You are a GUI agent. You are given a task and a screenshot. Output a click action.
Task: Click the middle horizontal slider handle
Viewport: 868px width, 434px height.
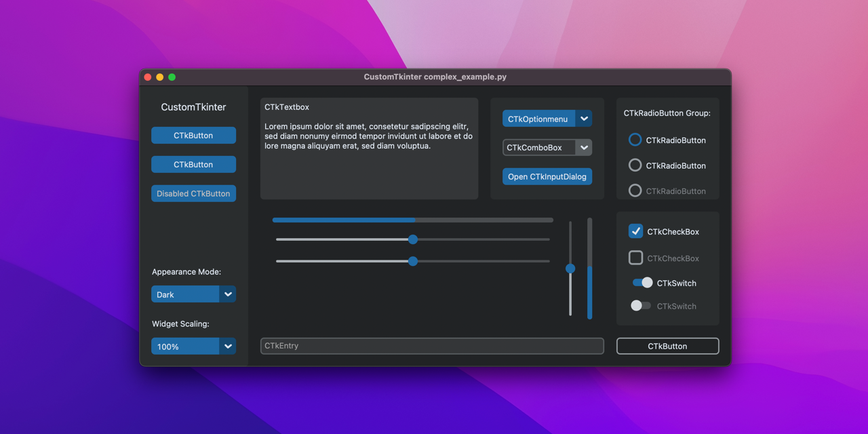[x=412, y=239]
